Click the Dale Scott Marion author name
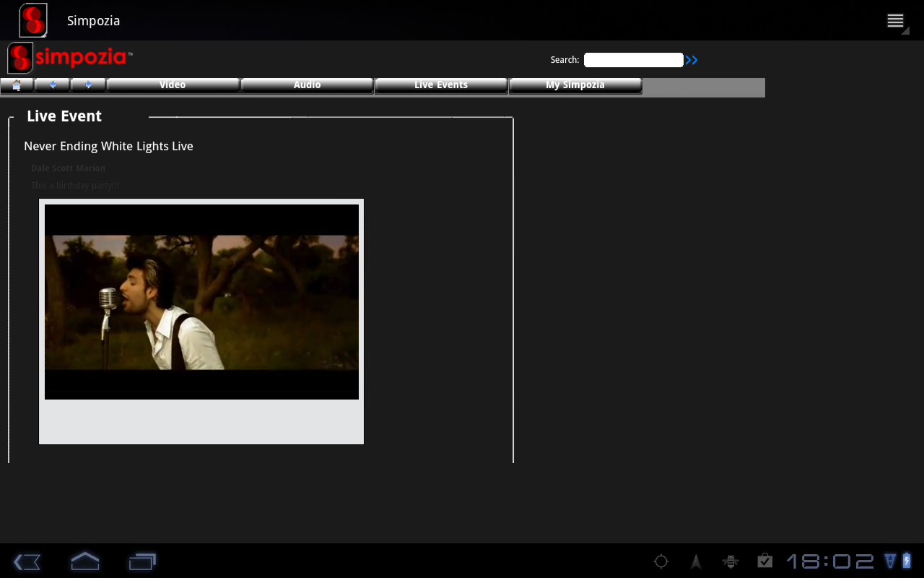The height and width of the screenshot is (578, 924). pos(68,168)
